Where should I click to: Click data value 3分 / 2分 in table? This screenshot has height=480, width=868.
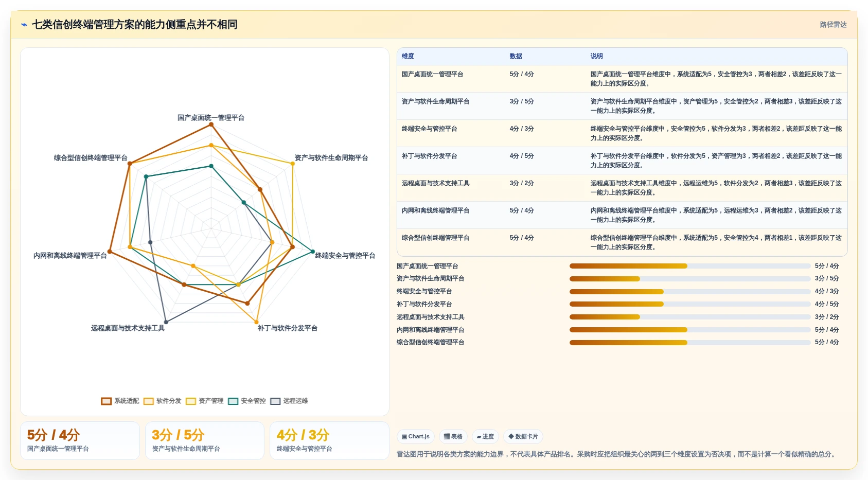[x=522, y=183]
